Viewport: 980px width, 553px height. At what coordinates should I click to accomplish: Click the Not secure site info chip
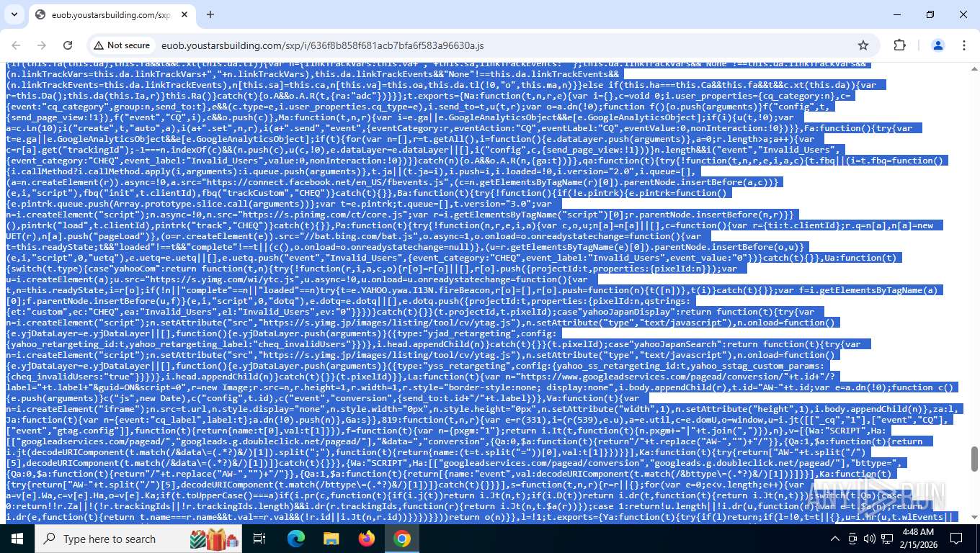[121, 45]
